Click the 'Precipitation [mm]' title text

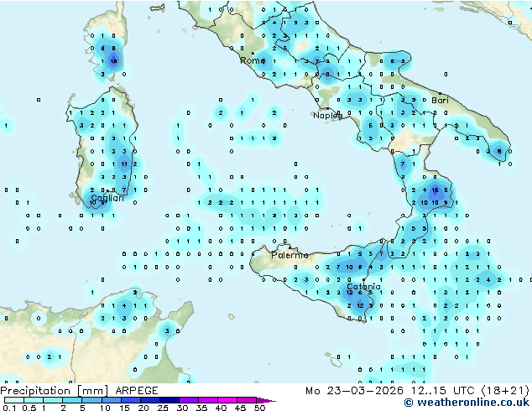pos(55,391)
